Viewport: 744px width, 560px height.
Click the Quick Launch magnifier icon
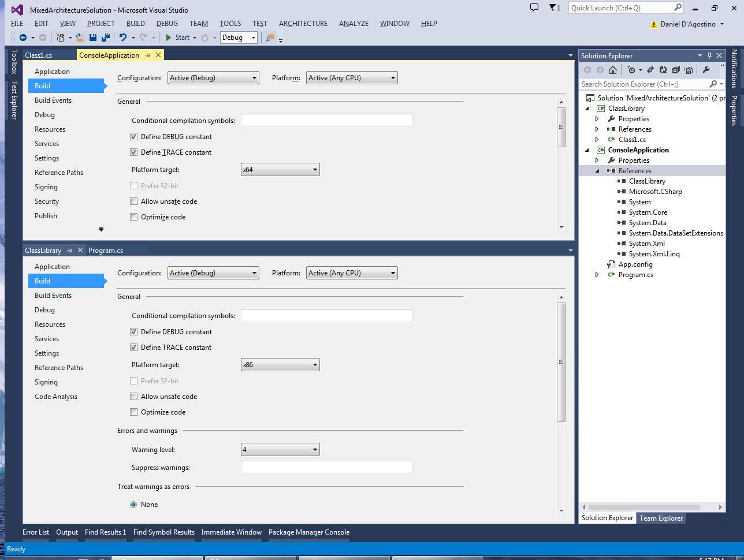tap(678, 8)
